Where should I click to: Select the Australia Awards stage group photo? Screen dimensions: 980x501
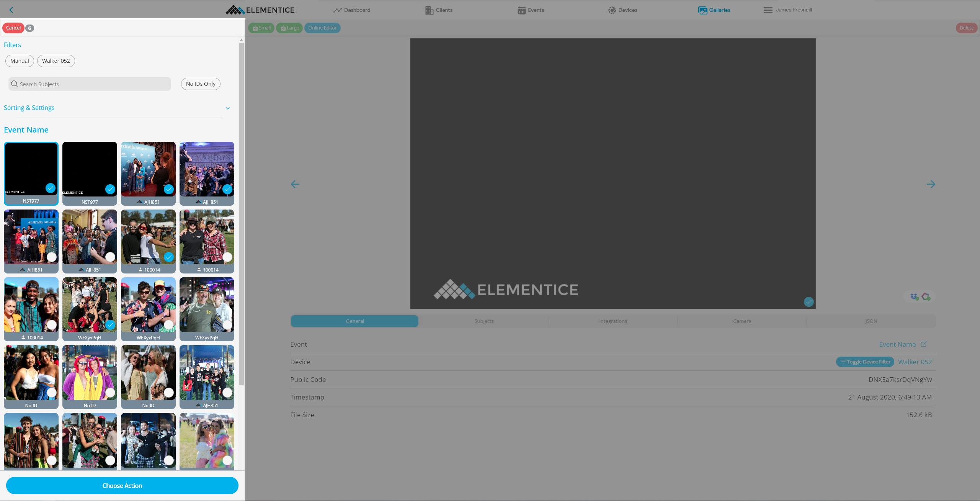coord(52,257)
